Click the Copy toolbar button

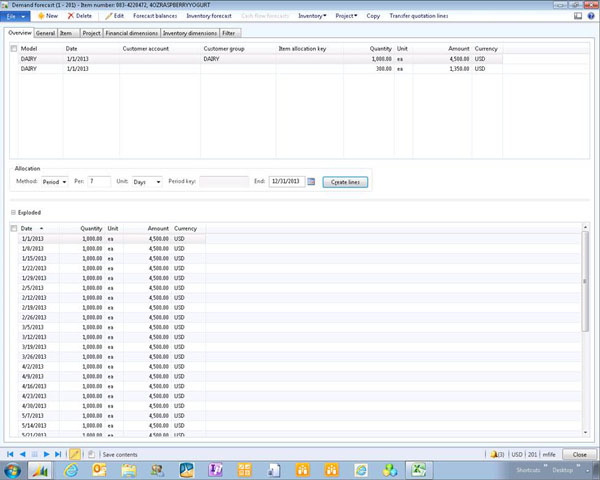click(373, 16)
